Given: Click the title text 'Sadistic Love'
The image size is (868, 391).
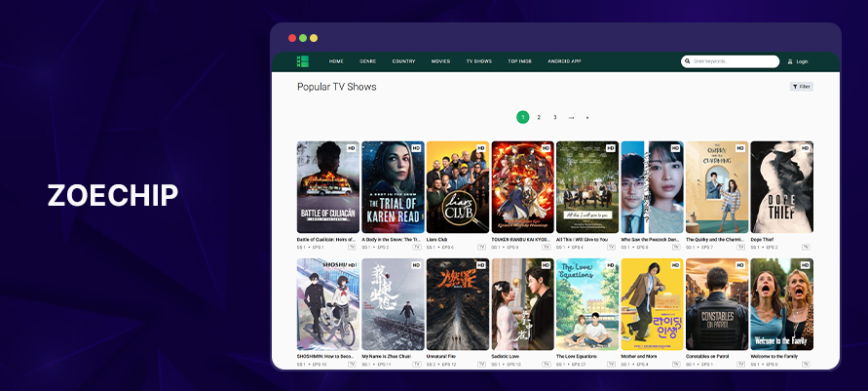Looking at the screenshot, I should [x=505, y=356].
